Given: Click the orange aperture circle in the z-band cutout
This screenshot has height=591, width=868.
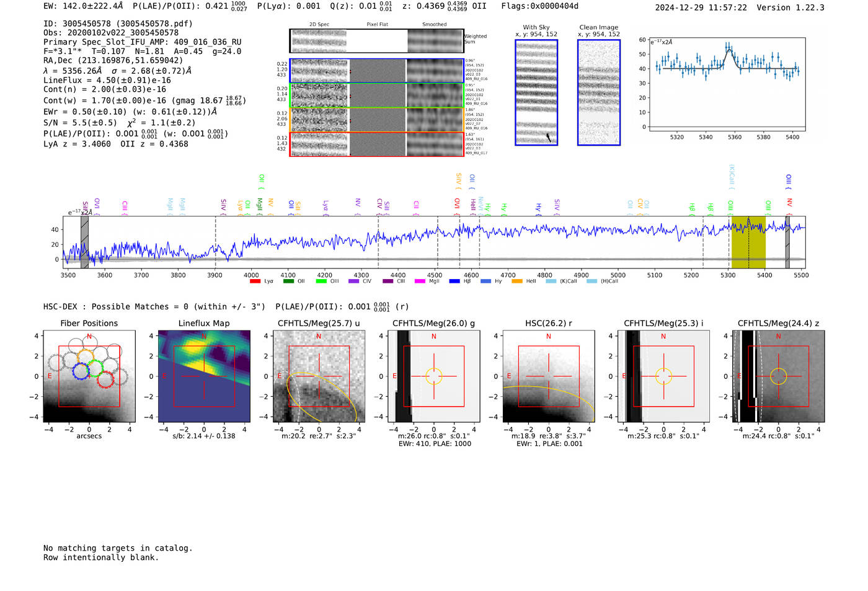Looking at the screenshot, I should (x=779, y=376).
